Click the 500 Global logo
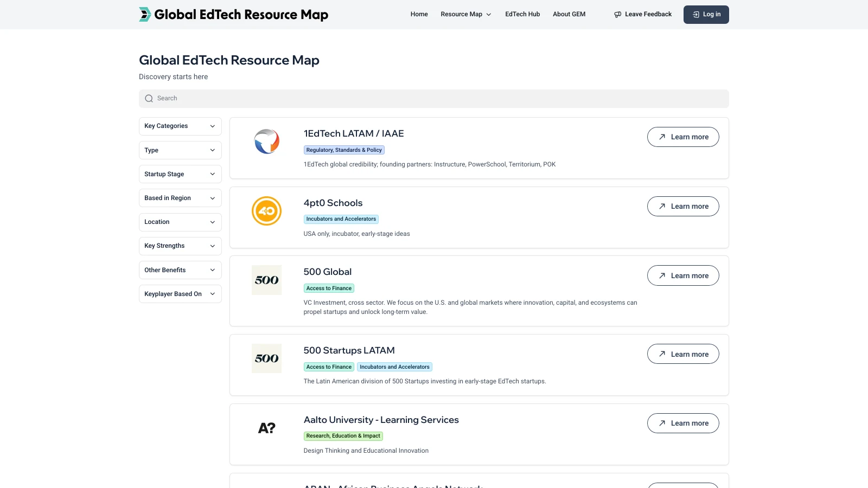Screen dimensions: 868x488 (x=266, y=280)
